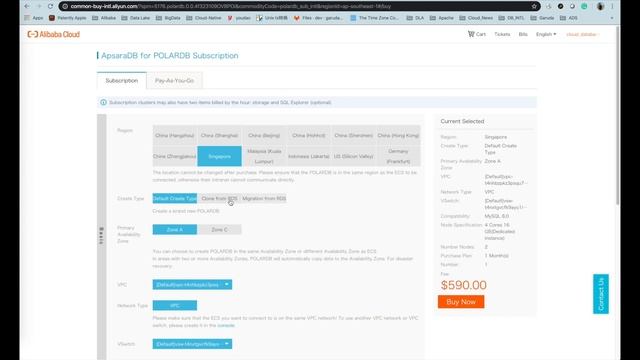Open the DLA bookmarks folder

(416, 18)
